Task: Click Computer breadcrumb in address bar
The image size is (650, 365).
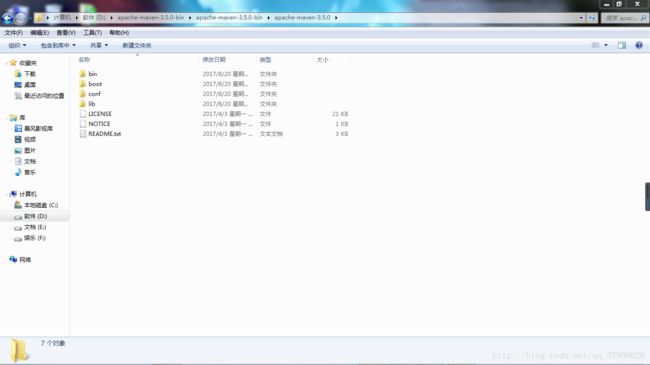Action: coord(62,18)
